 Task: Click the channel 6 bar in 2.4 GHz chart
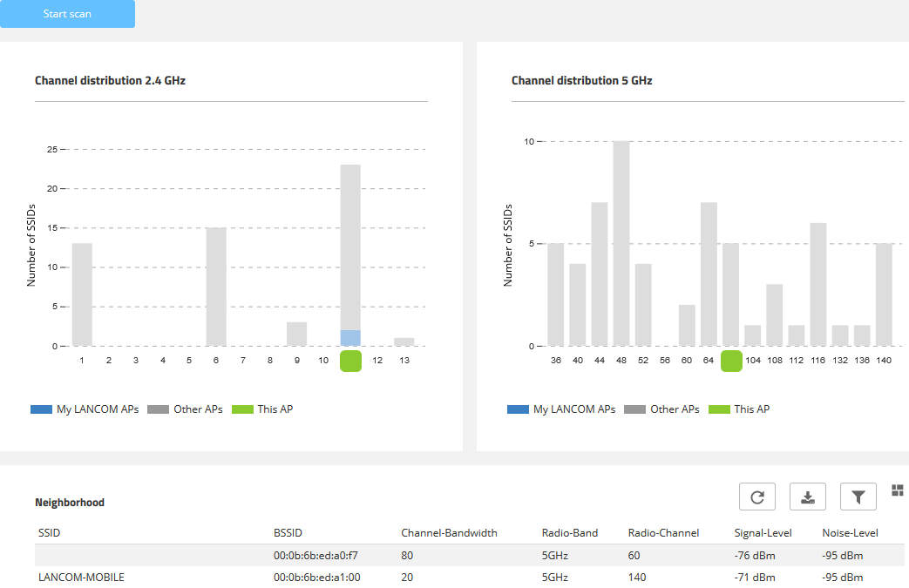coord(216,287)
